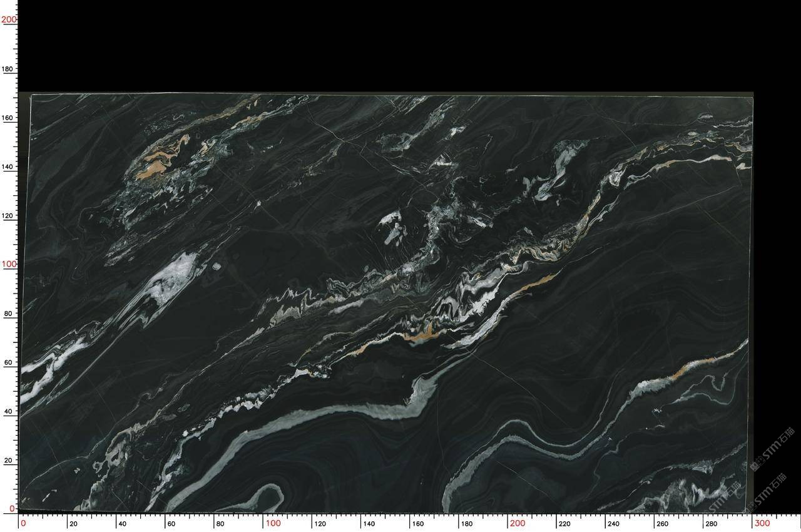Click the 60 mark on vertical ruler
This screenshot has height=532, width=801.
[8, 362]
